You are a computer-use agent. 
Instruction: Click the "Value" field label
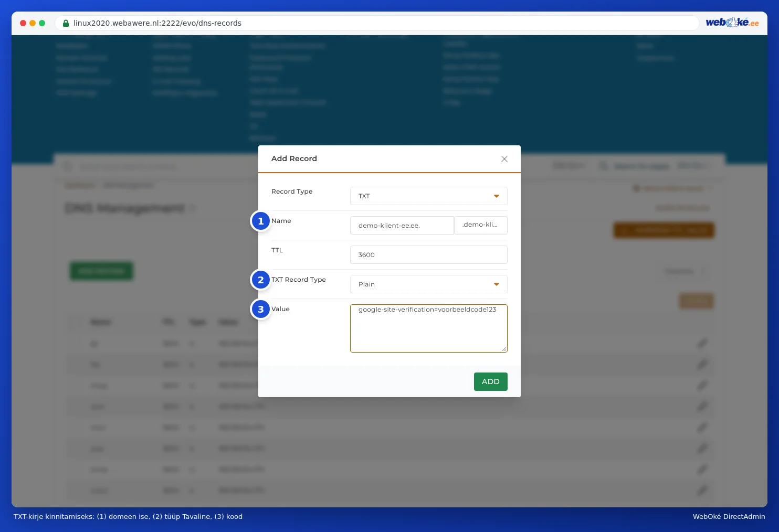click(281, 309)
